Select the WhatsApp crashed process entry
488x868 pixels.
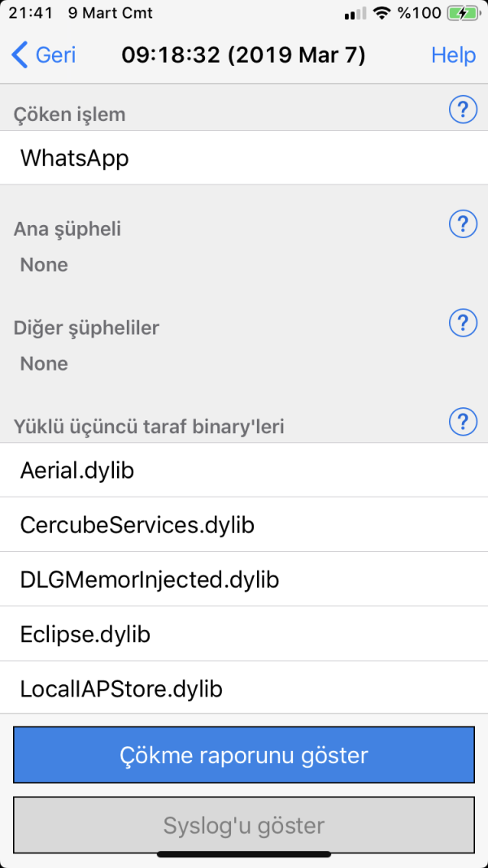74,158
